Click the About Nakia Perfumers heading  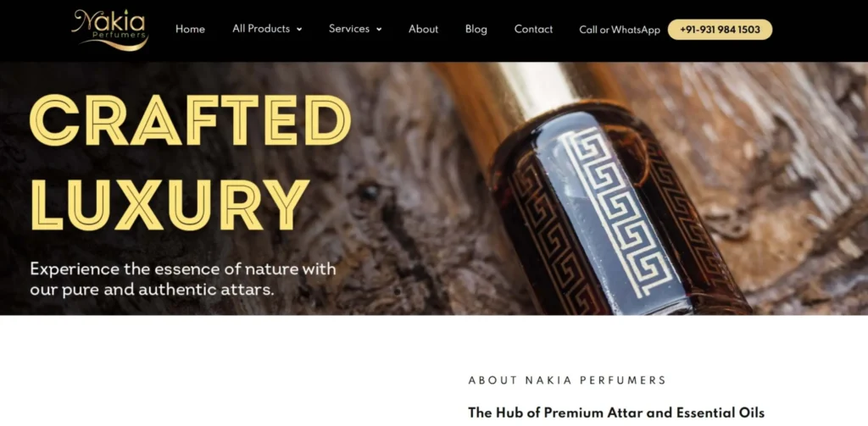point(567,380)
